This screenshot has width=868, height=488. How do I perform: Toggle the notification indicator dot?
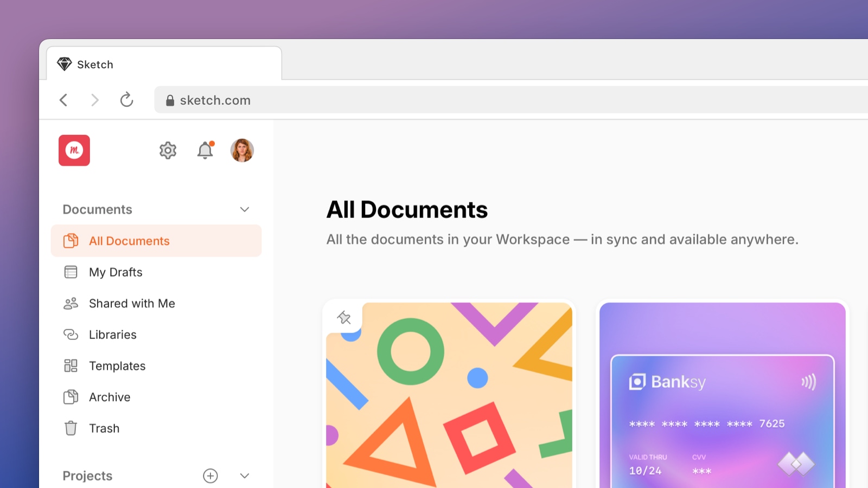click(212, 144)
